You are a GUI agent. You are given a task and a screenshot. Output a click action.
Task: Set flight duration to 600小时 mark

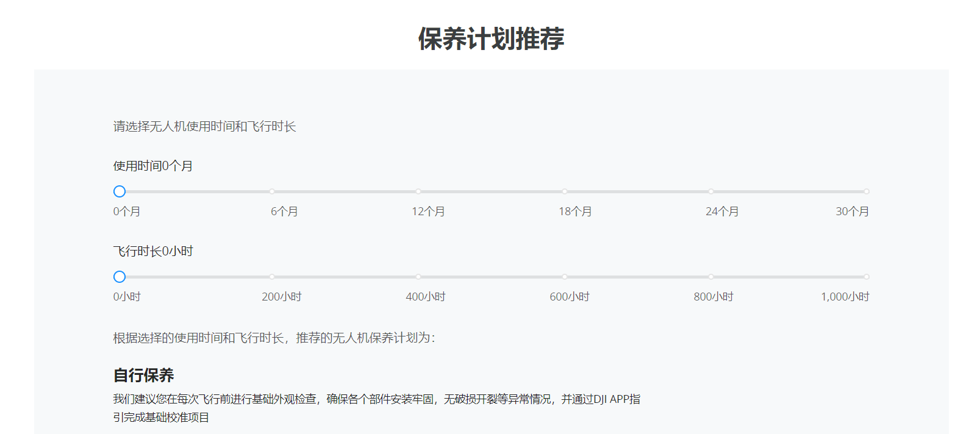pos(565,277)
